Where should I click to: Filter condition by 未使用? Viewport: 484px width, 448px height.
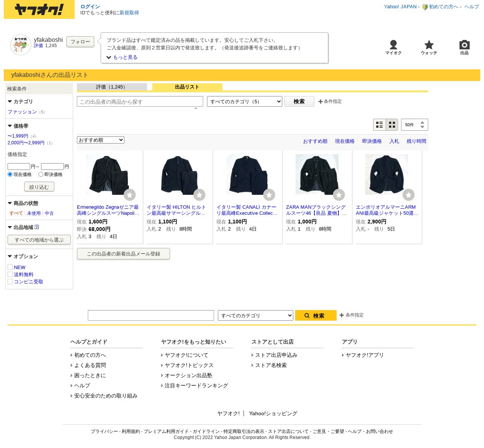coord(34,213)
